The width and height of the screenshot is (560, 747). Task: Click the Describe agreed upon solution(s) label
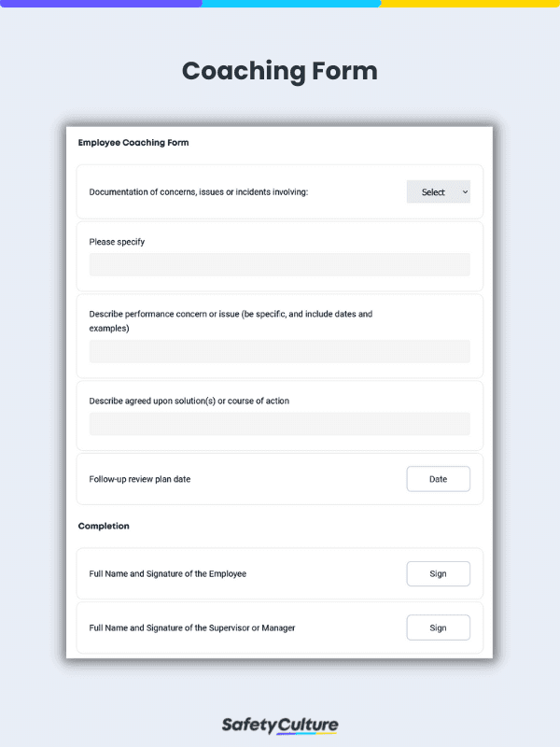pos(189,402)
